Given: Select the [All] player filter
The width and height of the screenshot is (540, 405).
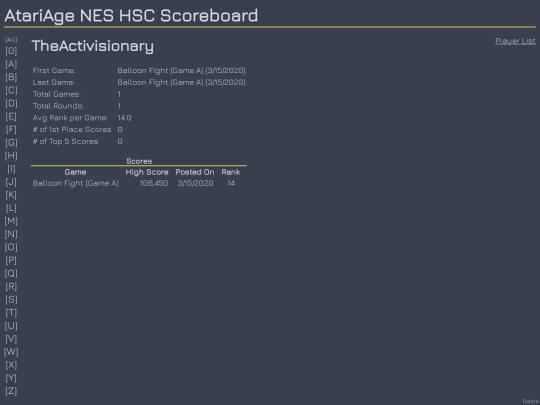Looking at the screenshot, I should 11,40.
